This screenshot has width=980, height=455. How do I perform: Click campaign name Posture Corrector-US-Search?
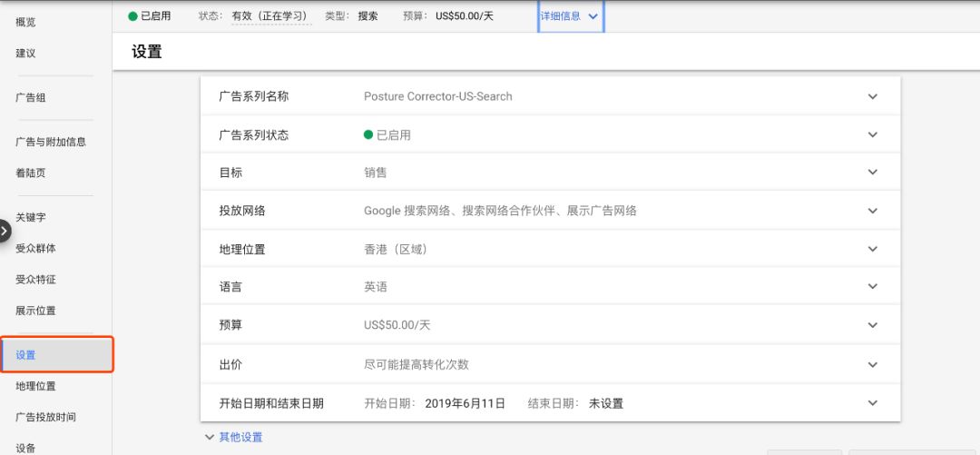point(438,96)
